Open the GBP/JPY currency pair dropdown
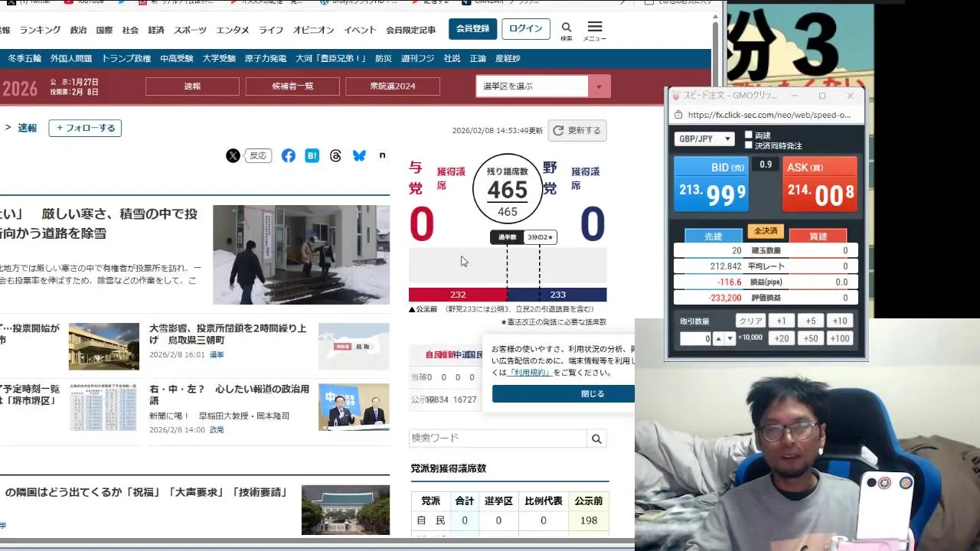Viewport: 980px width, 551px height. pos(704,139)
